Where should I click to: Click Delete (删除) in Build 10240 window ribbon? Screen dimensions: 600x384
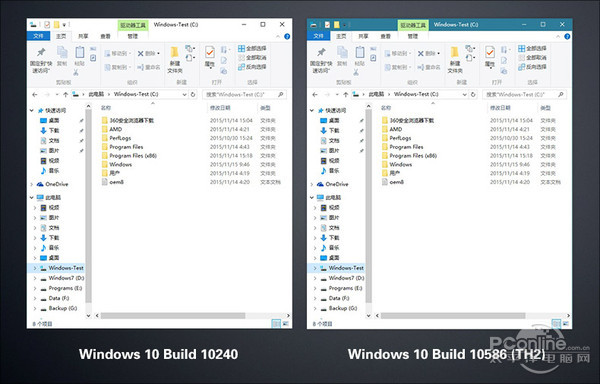coord(149,54)
